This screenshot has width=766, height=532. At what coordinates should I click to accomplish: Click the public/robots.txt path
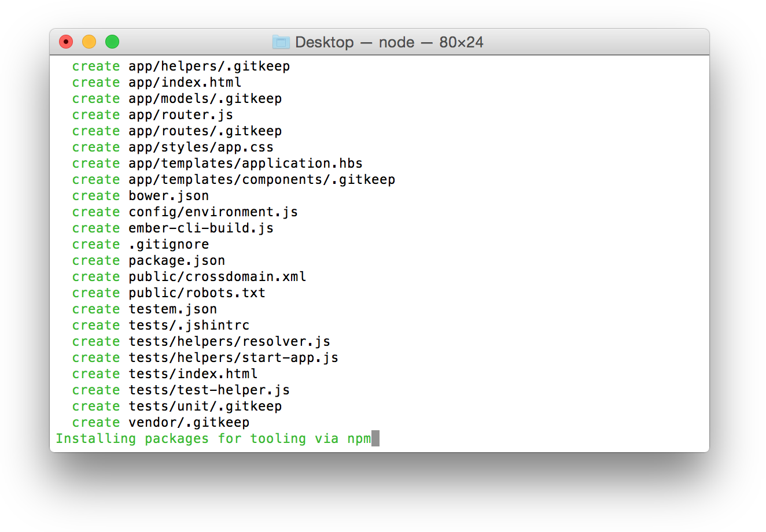(197, 293)
